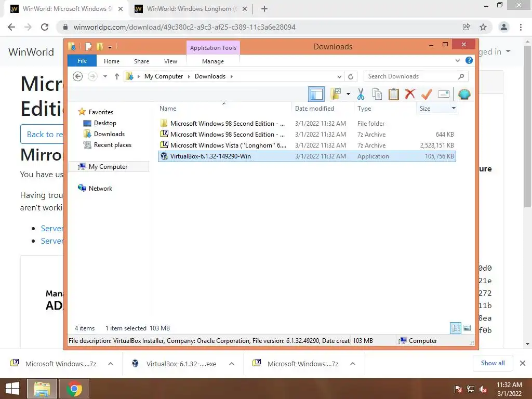Select the 644 KB Windows 98 7z archive

(307, 135)
